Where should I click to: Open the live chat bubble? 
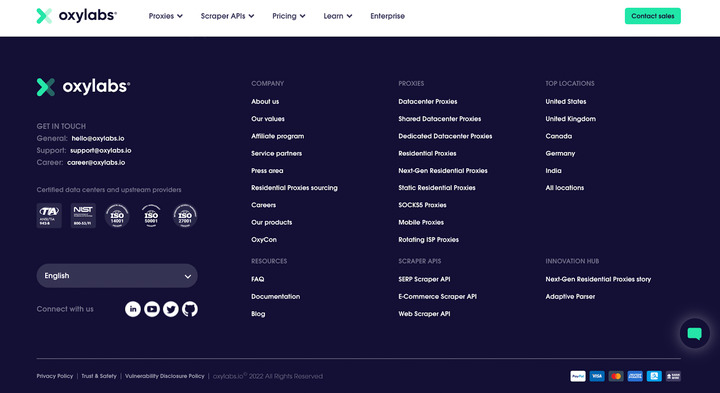(x=694, y=333)
